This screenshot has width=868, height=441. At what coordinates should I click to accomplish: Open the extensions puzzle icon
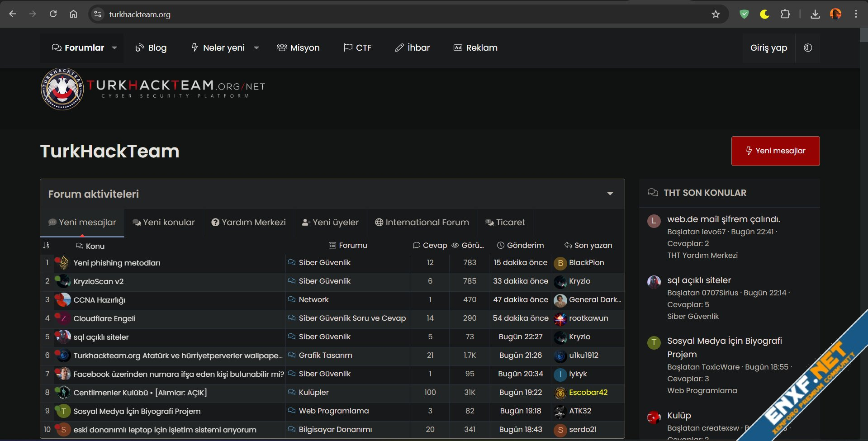pos(785,14)
